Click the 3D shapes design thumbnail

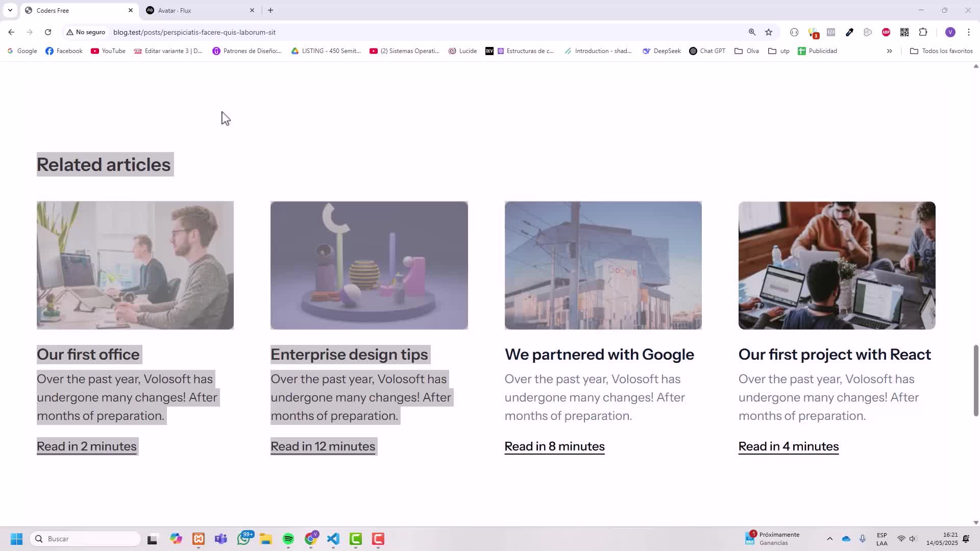(369, 265)
